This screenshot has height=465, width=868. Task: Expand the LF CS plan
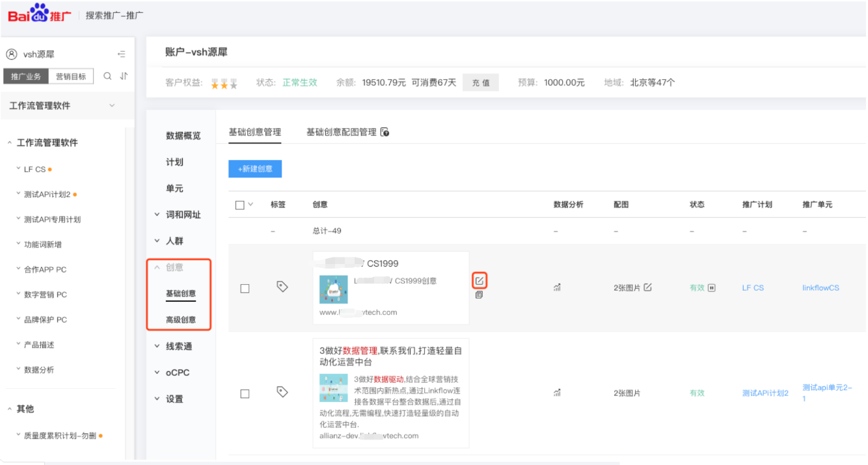(18, 169)
